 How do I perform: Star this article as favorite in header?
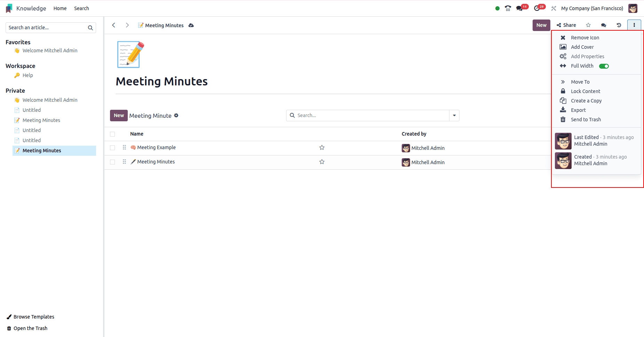coord(588,25)
